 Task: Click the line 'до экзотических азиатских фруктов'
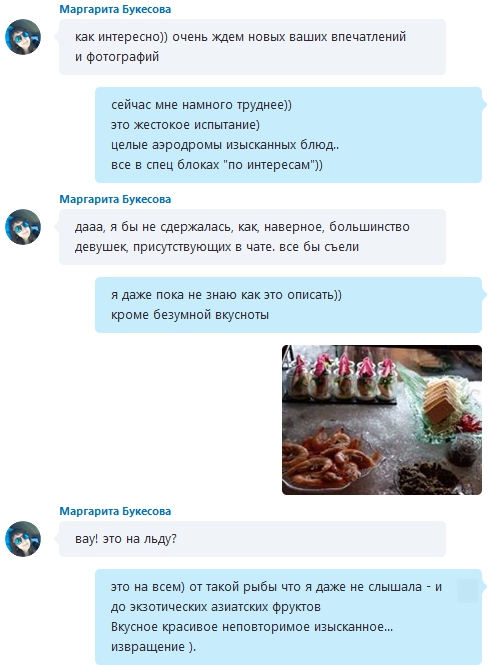point(215,607)
